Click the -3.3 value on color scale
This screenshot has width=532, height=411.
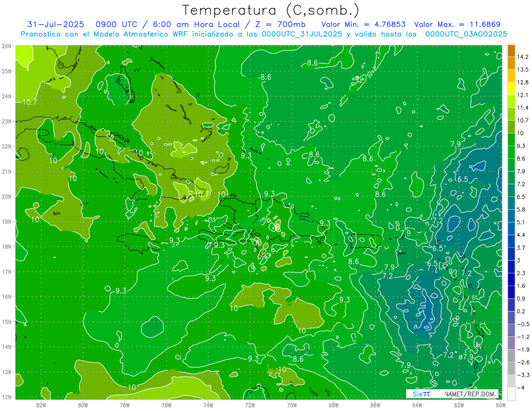point(523,375)
